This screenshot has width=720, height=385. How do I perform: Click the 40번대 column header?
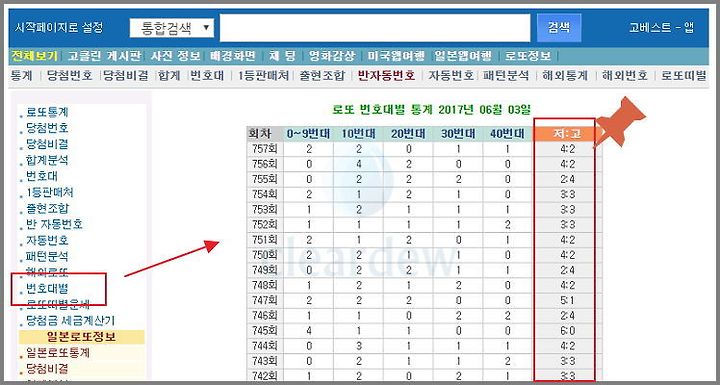point(507,134)
